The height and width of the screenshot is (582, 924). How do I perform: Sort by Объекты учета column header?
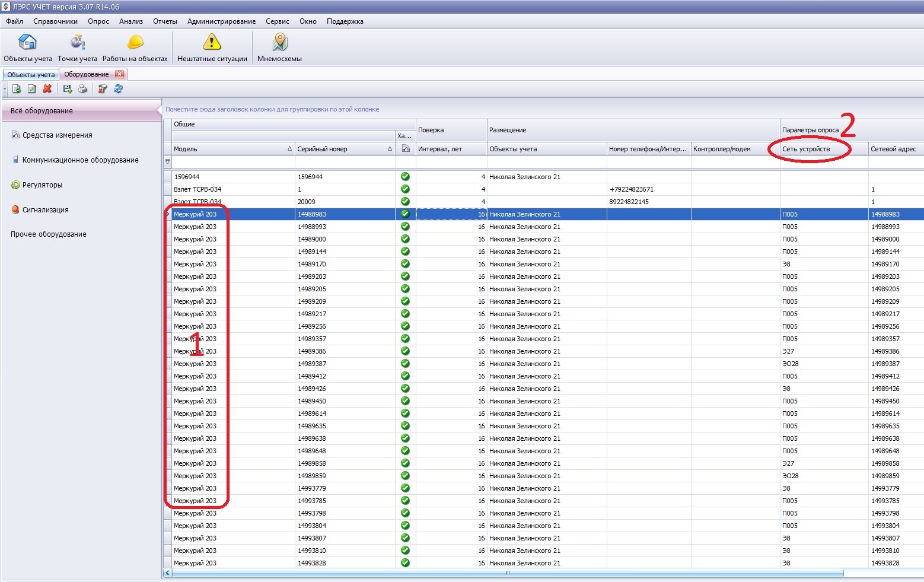coord(547,149)
